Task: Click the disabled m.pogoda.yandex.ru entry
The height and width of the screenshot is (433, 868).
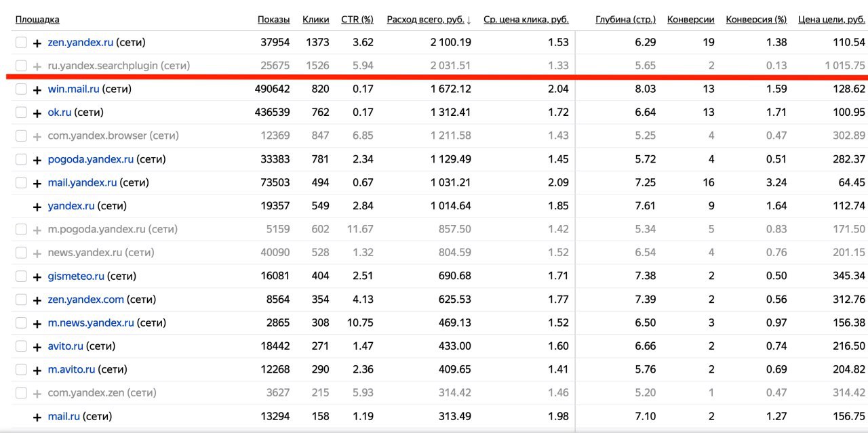Action: [113, 229]
